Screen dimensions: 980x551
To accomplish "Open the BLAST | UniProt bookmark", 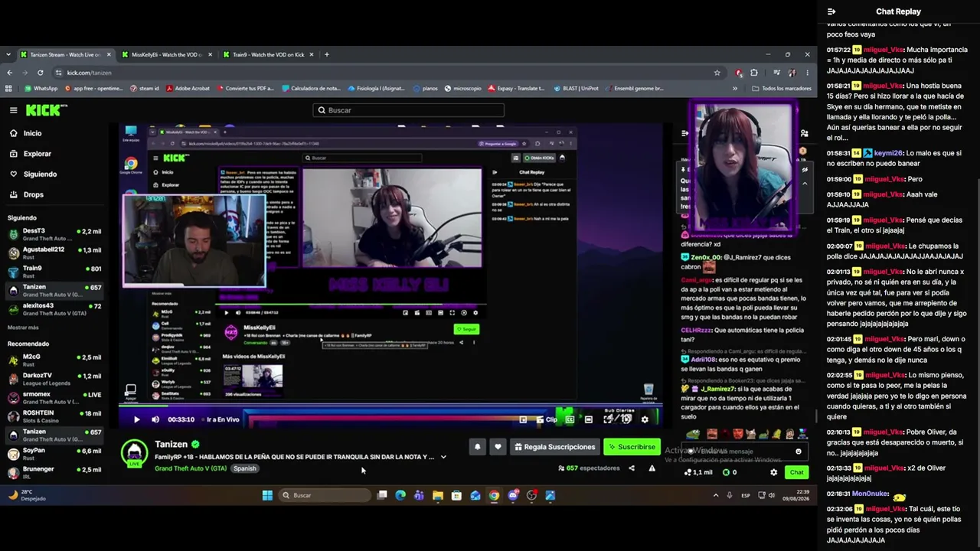I will click(x=577, y=88).
